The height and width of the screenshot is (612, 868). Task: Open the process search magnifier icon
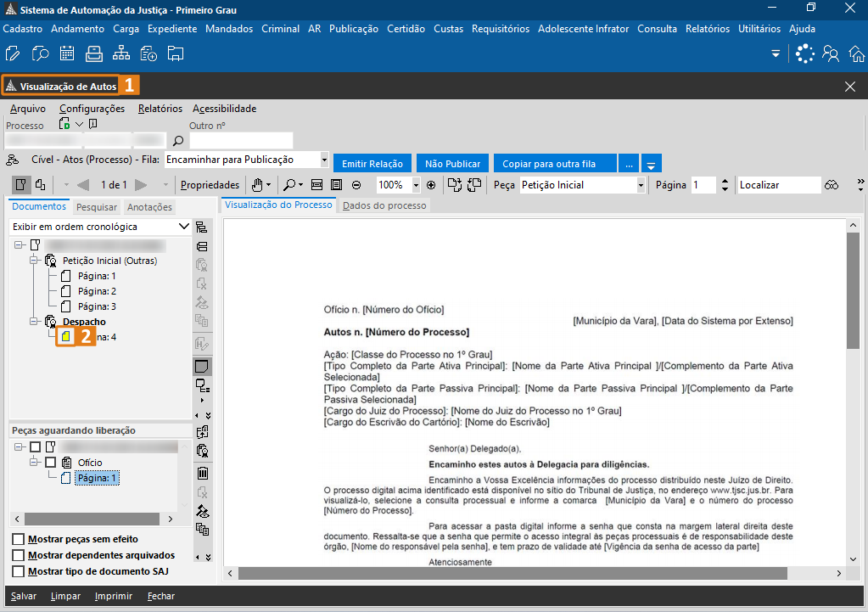(40, 53)
